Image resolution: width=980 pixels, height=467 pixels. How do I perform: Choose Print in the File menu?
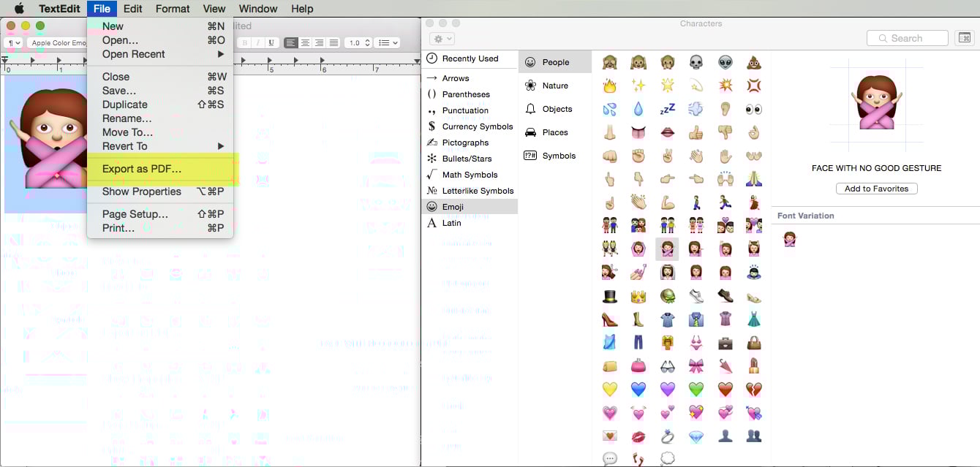tap(160, 228)
